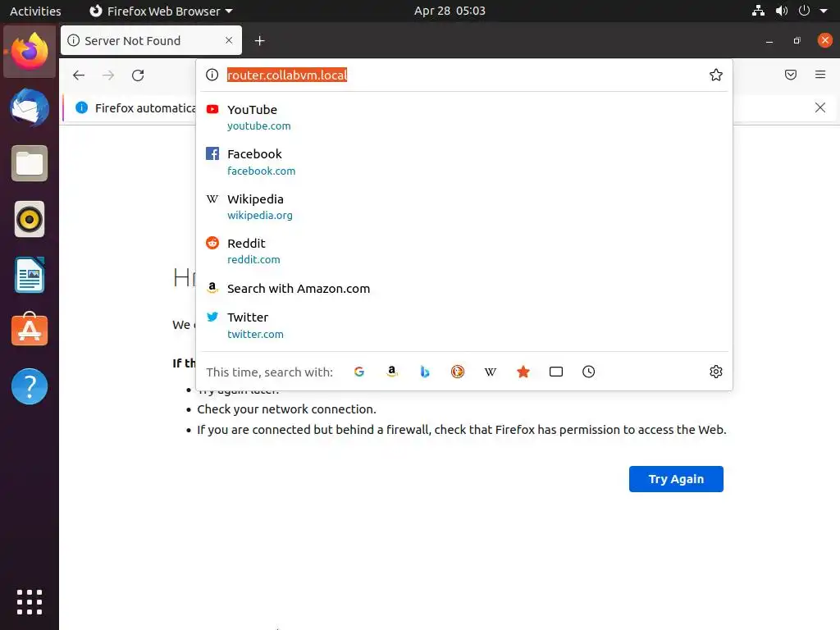Open search settings gear

point(715,372)
